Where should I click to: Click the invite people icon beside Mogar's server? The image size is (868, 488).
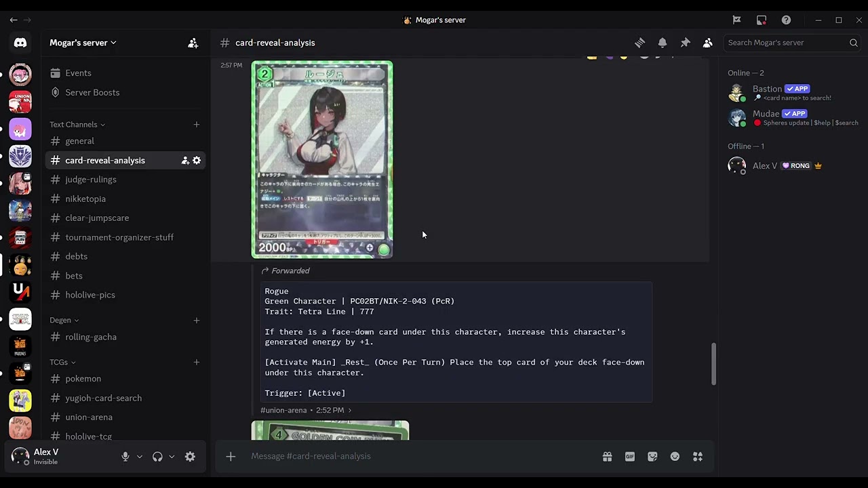[193, 43]
